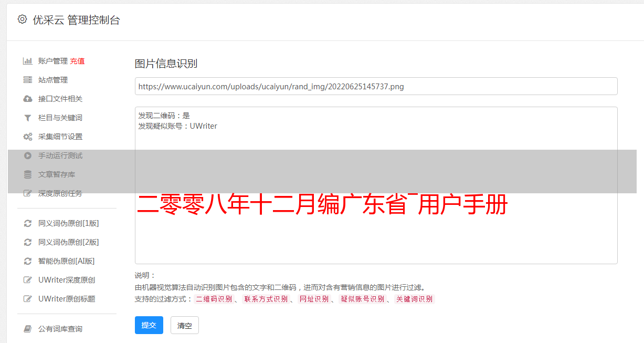Screen dimensions: 644x343
Task: Click the edit icon for UWriter原创标题
Action: tap(28, 299)
